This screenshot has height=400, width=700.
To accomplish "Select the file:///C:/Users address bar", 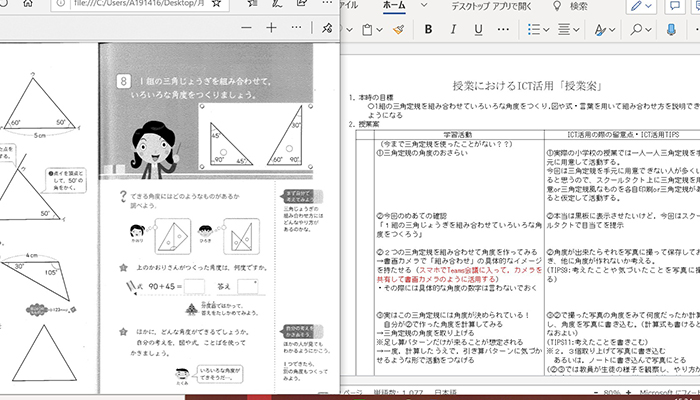I will coord(139,4).
